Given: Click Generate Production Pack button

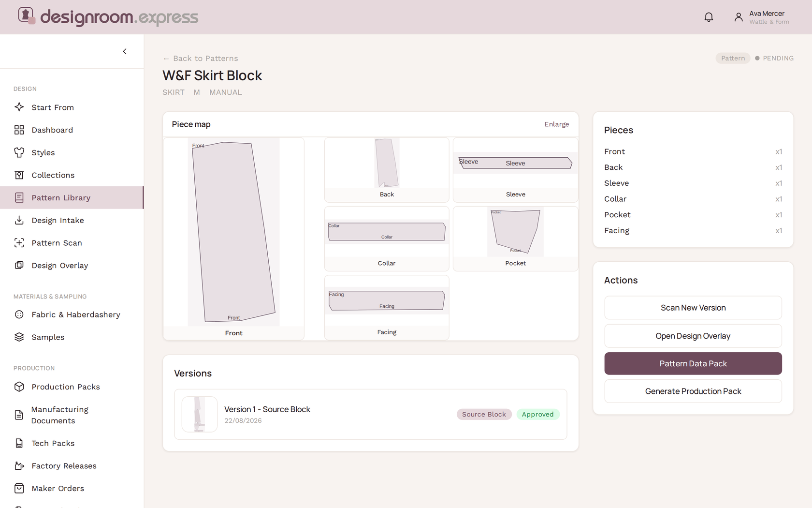Looking at the screenshot, I should click(x=693, y=391).
